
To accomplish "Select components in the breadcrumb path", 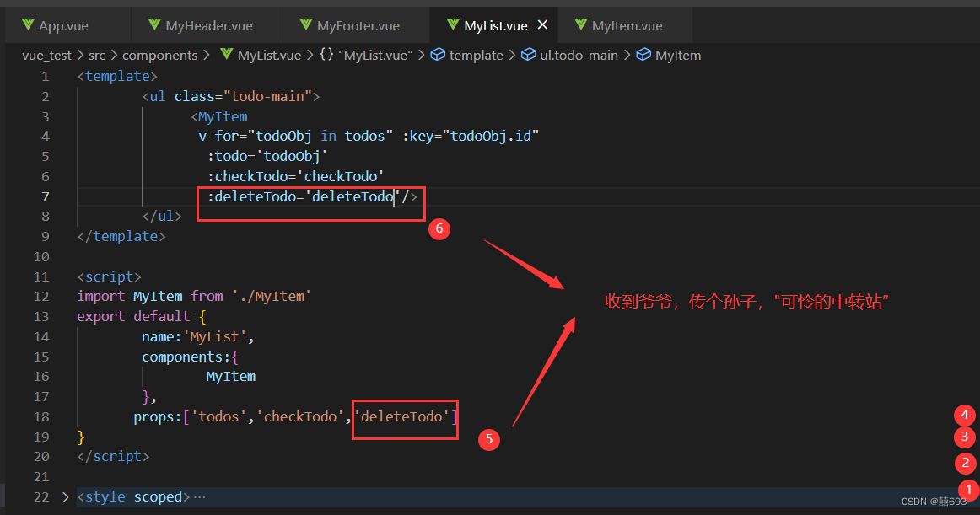I will 160,55.
